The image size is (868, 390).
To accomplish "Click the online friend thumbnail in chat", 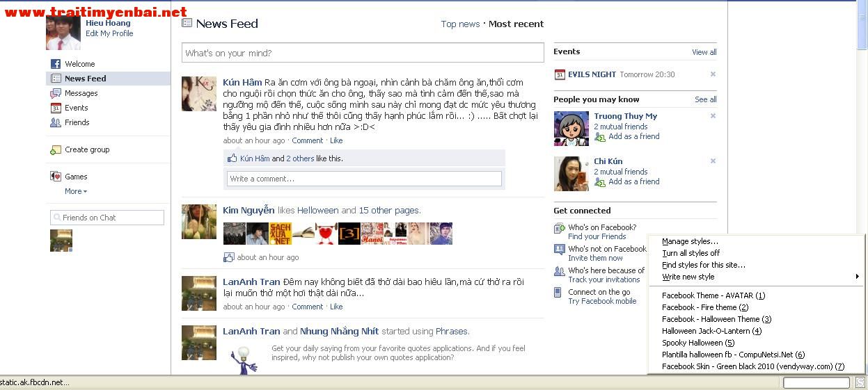I will (61, 241).
